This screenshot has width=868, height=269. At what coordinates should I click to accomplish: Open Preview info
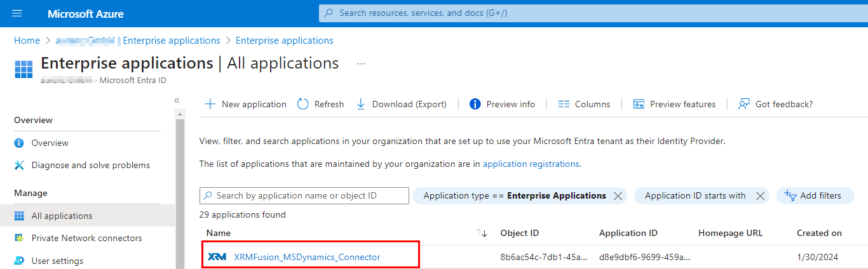tap(502, 104)
